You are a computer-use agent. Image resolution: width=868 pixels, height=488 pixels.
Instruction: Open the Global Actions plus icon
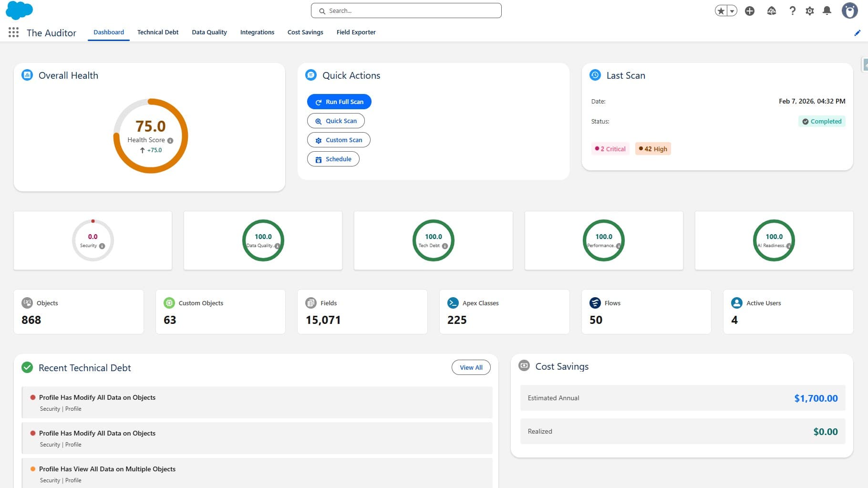point(750,10)
